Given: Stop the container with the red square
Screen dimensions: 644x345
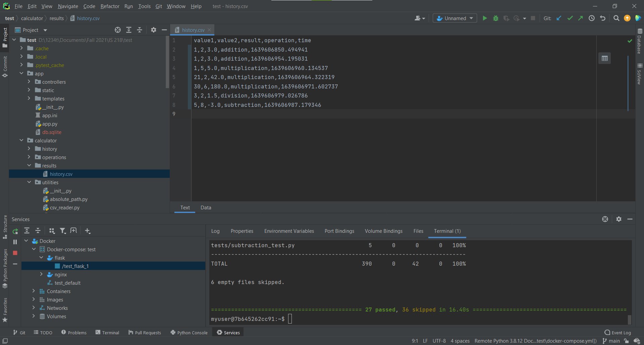Looking at the screenshot, I should click(x=15, y=253).
